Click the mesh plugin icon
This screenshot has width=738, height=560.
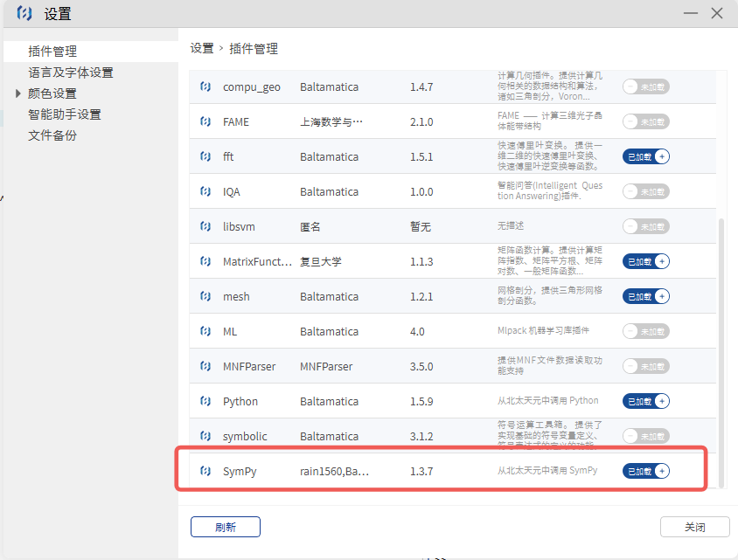pyautogui.click(x=205, y=296)
